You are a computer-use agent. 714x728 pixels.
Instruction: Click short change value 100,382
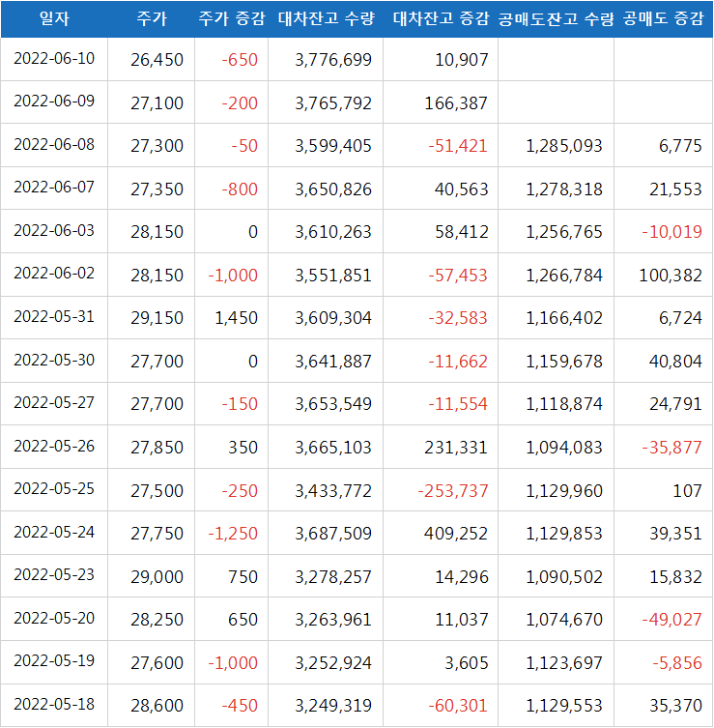671,276
